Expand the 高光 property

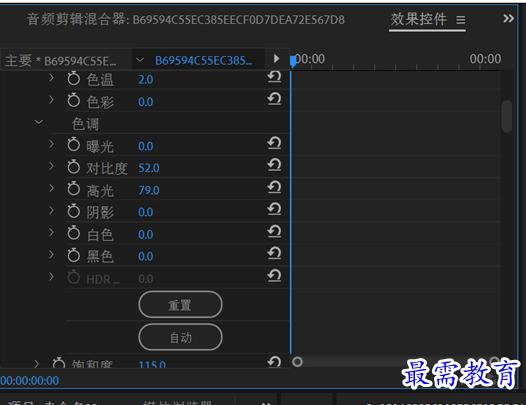pyautogui.click(x=51, y=188)
